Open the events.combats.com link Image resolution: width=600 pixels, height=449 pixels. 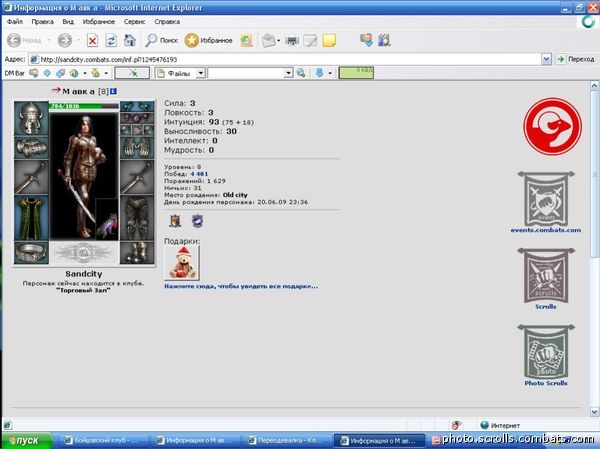(546, 230)
